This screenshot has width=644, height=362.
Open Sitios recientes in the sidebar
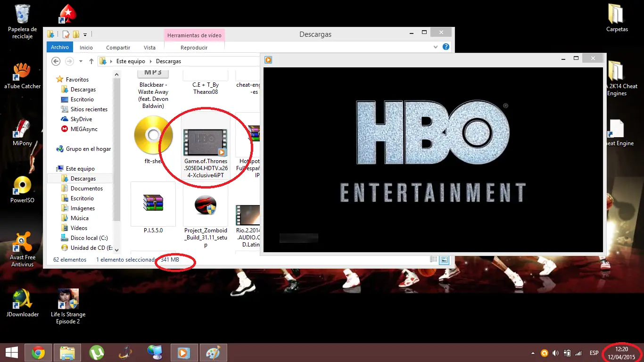coord(89,109)
